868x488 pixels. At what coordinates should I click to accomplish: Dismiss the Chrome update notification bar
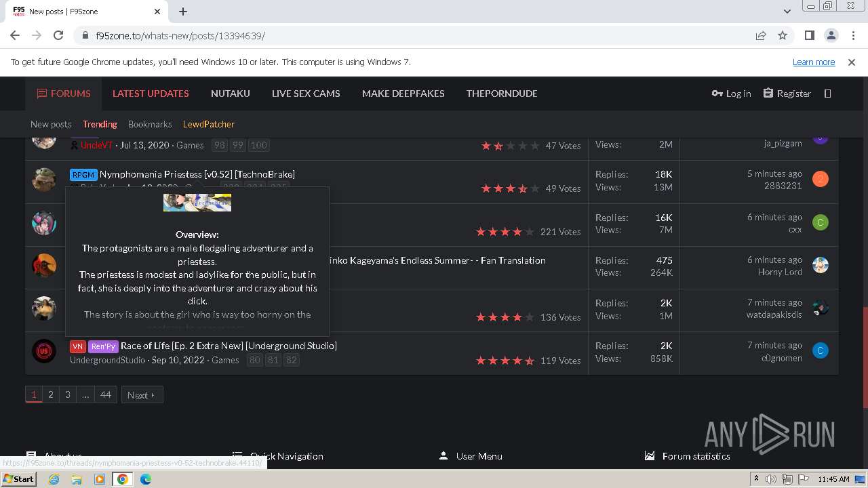point(852,62)
